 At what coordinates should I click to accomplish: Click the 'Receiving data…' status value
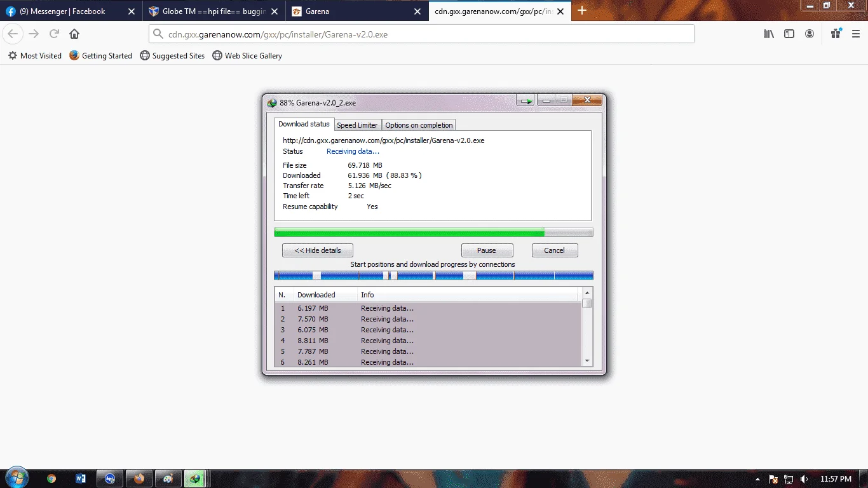click(353, 151)
